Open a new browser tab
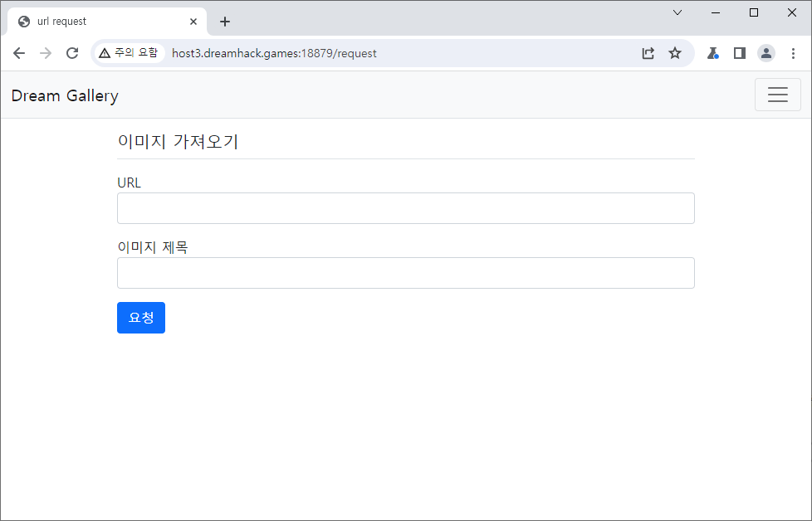 point(224,22)
